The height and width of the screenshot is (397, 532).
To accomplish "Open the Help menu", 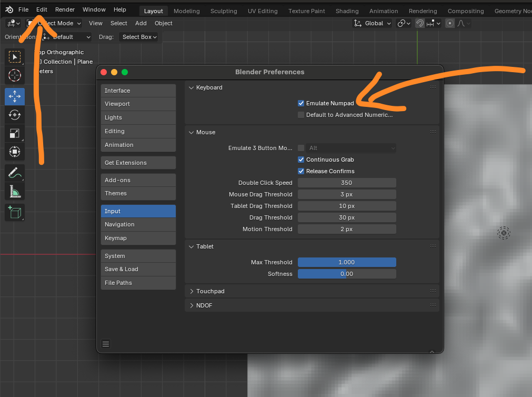I will point(120,9).
